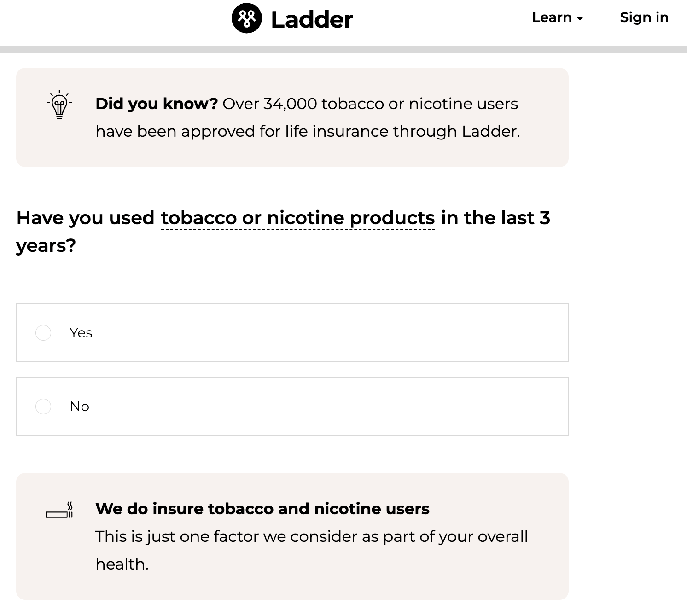
Task: Click the "years?" word in question heading
Action: click(x=46, y=246)
